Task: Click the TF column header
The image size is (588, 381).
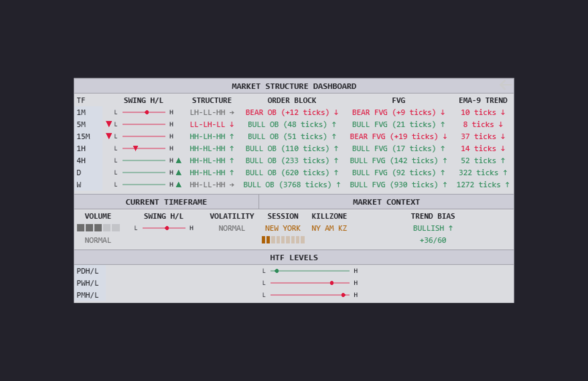Action: coord(81,100)
